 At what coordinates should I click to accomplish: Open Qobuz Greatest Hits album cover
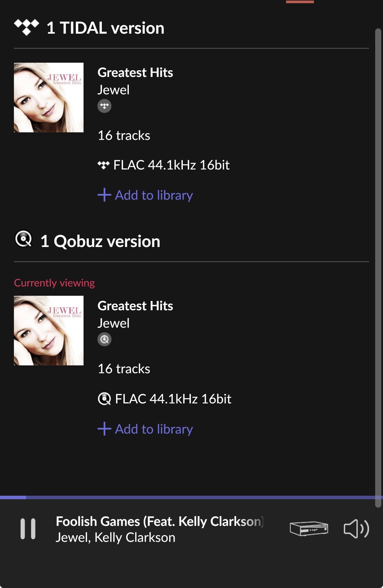[x=49, y=331]
